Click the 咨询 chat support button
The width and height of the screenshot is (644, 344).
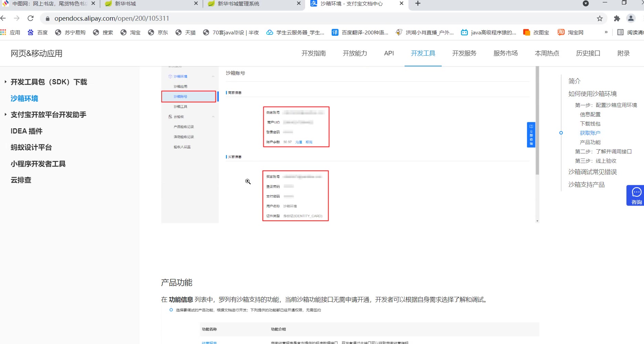click(x=635, y=195)
